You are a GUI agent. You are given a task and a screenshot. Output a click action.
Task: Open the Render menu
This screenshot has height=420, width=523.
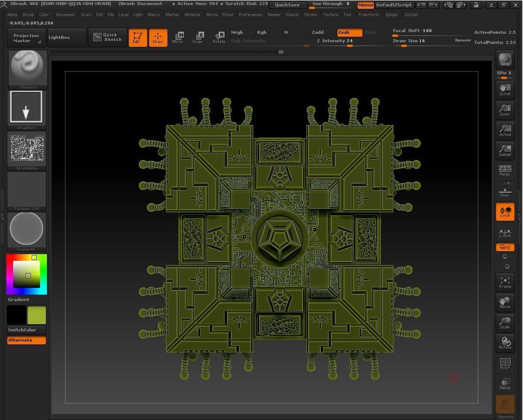click(x=274, y=15)
